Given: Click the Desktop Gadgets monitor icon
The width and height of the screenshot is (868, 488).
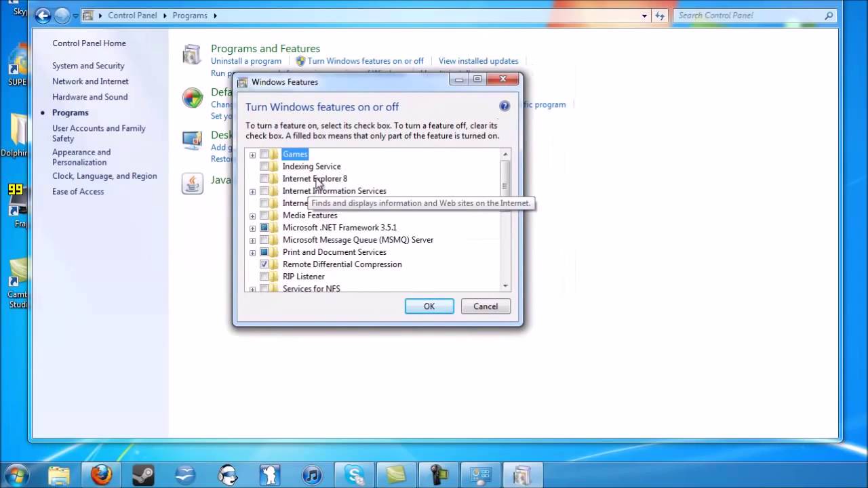Looking at the screenshot, I should coord(192,140).
